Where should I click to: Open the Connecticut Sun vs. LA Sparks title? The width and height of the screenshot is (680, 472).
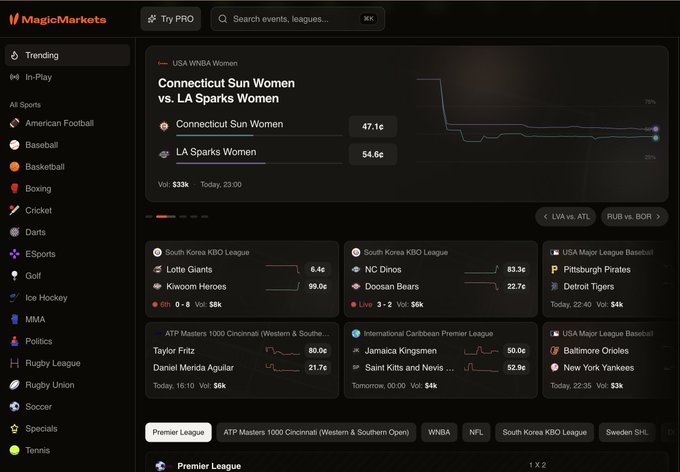click(226, 91)
